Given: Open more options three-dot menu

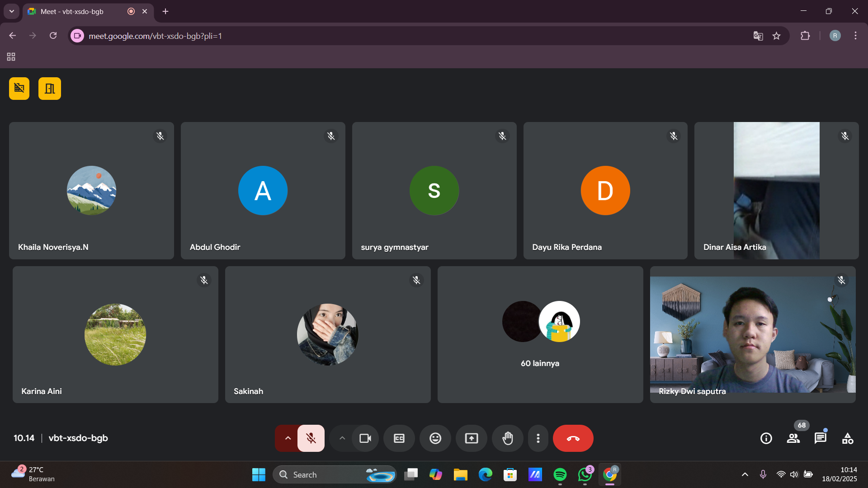Looking at the screenshot, I should point(538,438).
